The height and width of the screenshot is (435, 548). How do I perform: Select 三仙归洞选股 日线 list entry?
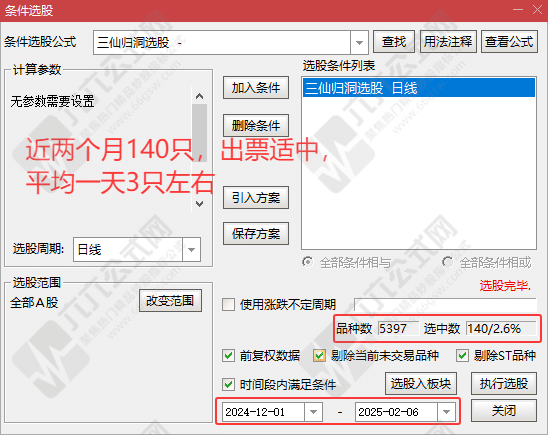pyautogui.click(x=419, y=88)
